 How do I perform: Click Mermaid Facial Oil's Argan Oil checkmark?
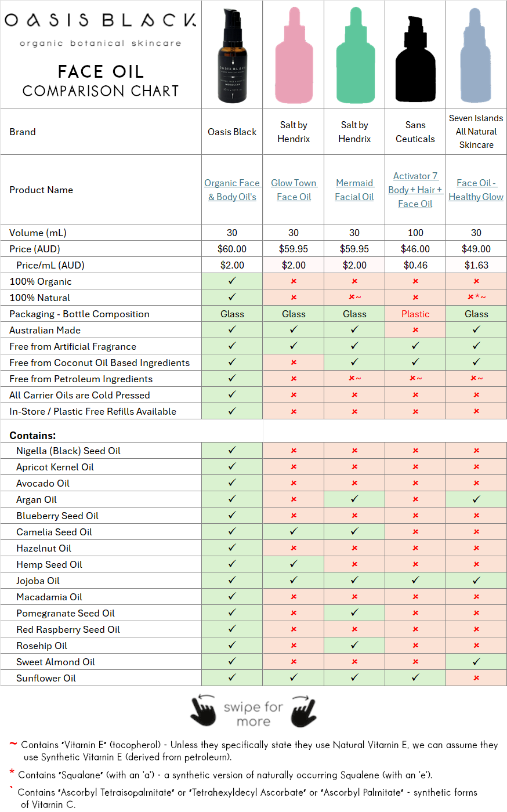354,499
